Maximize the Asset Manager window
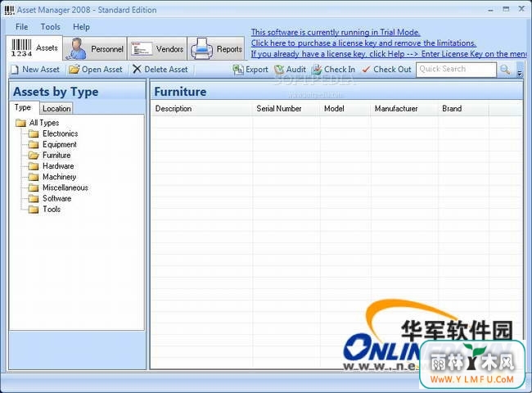The height and width of the screenshot is (393, 532). 506,9
